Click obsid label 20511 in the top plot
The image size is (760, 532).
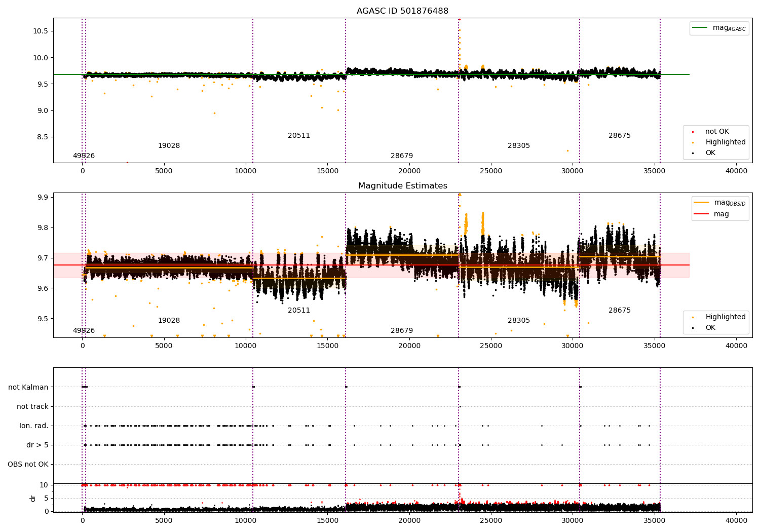(x=299, y=136)
